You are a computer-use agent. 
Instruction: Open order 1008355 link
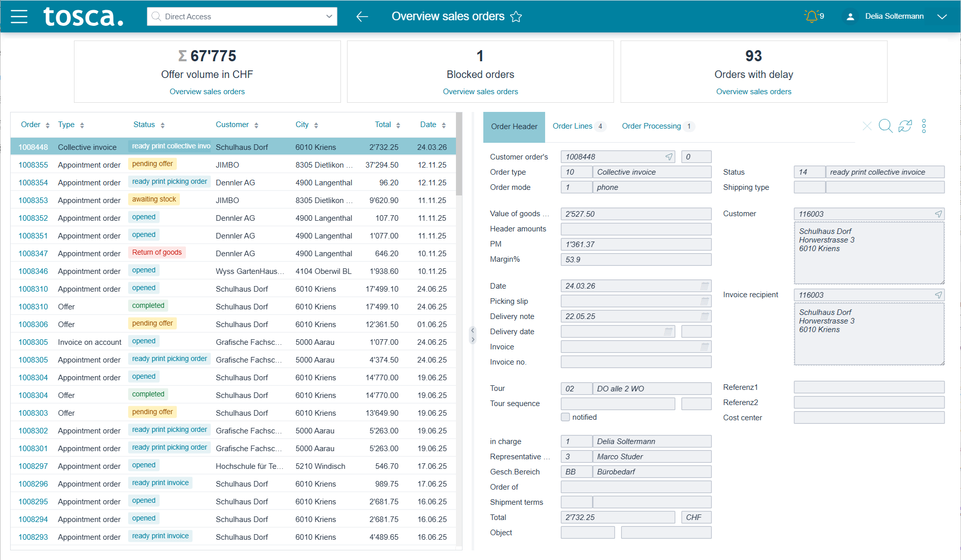tap(33, 165)
